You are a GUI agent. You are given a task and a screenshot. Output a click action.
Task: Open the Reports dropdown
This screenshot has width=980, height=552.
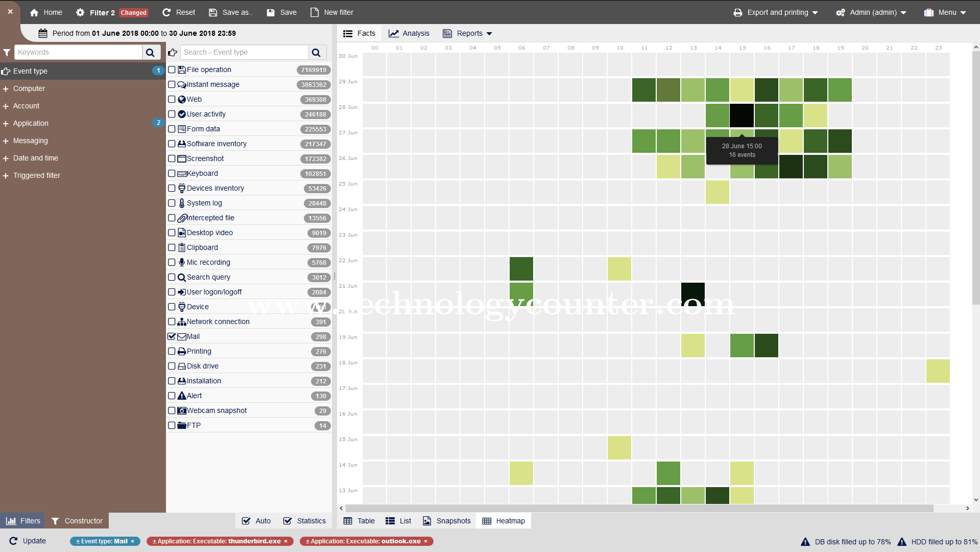point(467,33)
